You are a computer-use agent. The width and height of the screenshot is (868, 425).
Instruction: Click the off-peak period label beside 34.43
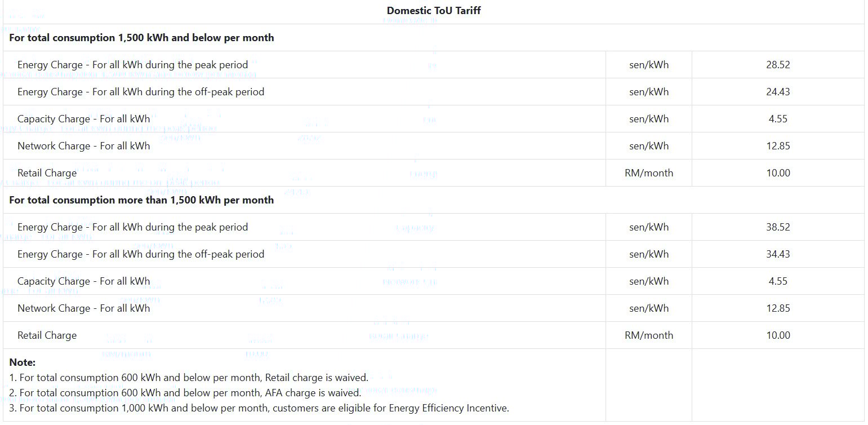[x=140, y=254]
